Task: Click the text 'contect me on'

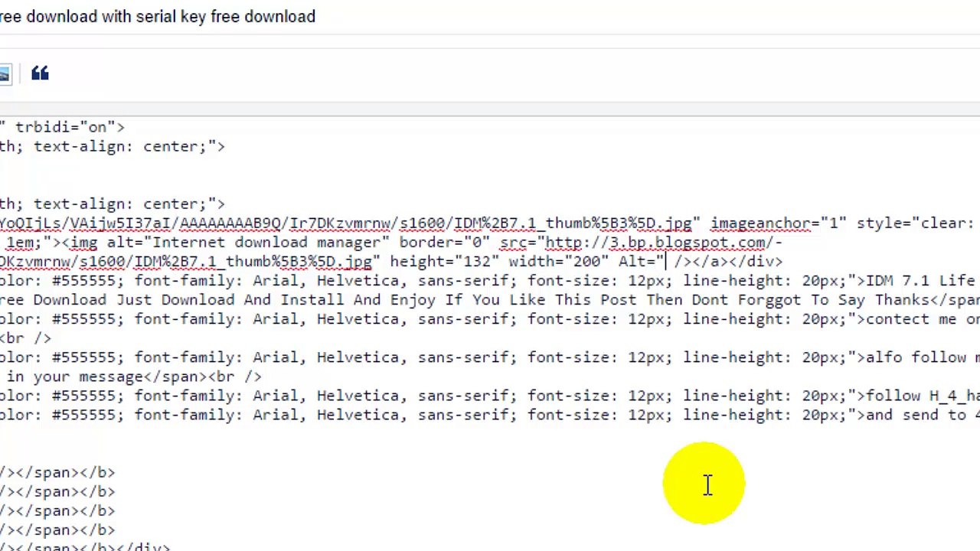Action: [x=923, y=319]
